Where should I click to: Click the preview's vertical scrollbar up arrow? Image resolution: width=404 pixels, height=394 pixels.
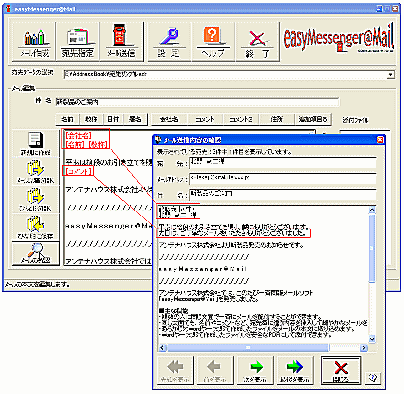point(372,210)
